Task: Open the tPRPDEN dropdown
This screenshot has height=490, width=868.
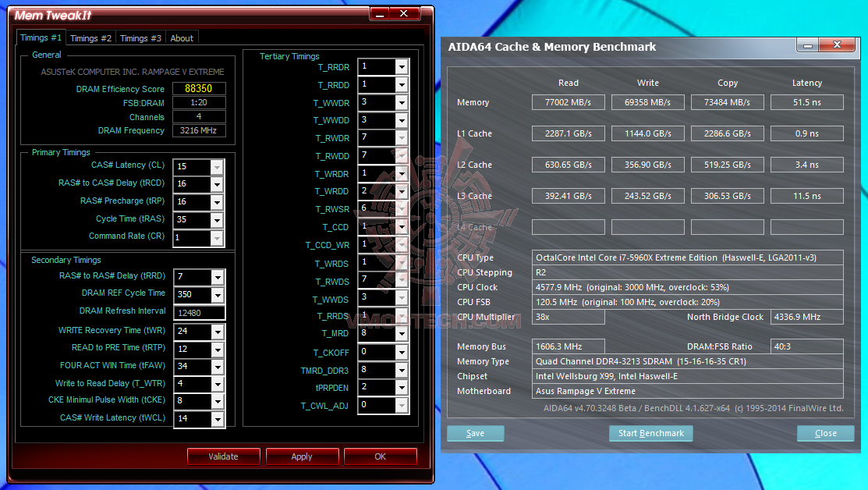Action: click(x=402, y=387)
